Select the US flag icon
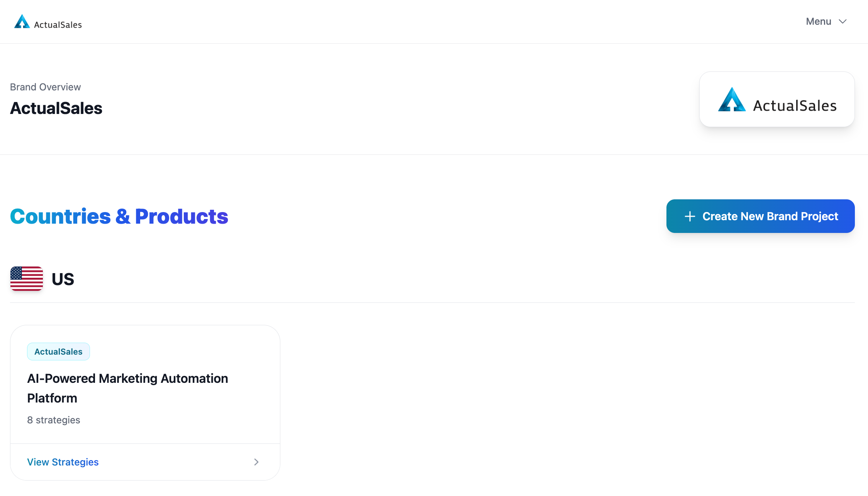The image size is (868, 496). (x=26, y=279)
